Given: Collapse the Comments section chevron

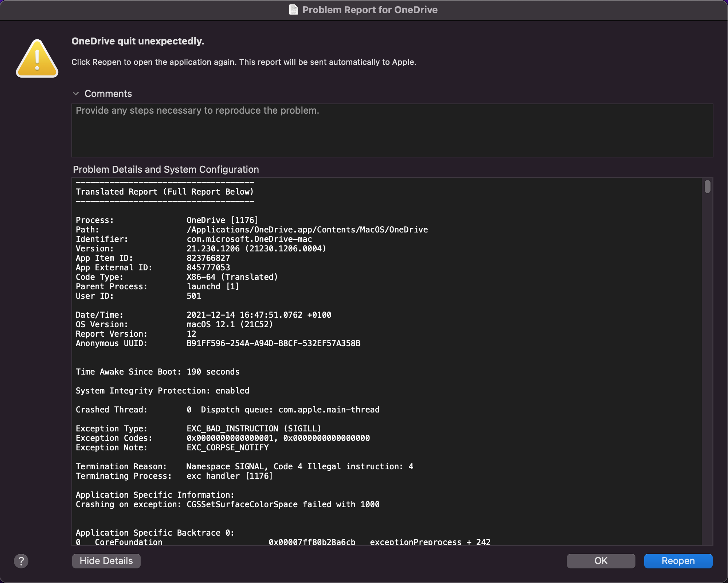Looking at the screenshot, I should click(76, 94).
